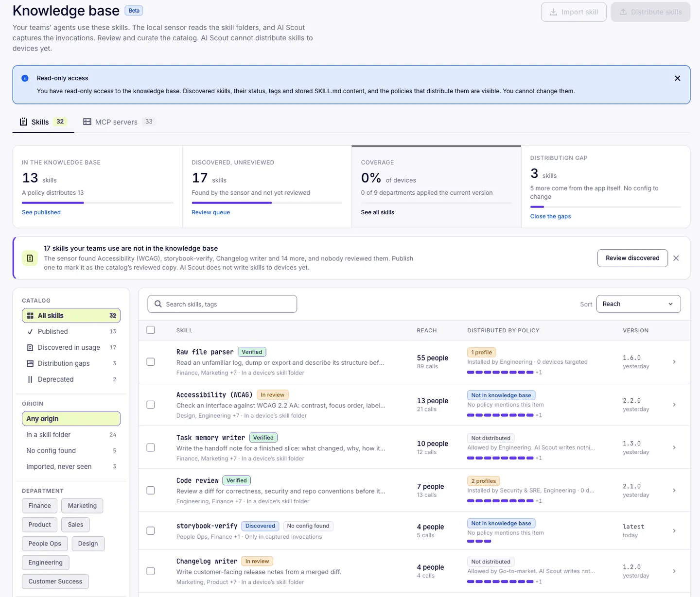
Task: Filter by the Design department chip
Action: pyautogui.click(x=88, y=544)
